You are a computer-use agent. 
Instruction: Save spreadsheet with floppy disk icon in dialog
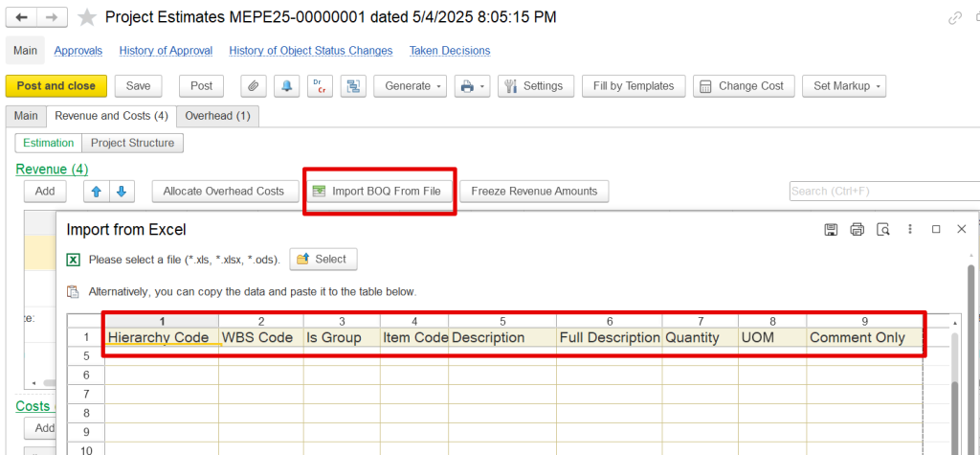pyautogui.click(x=831, y=230)
